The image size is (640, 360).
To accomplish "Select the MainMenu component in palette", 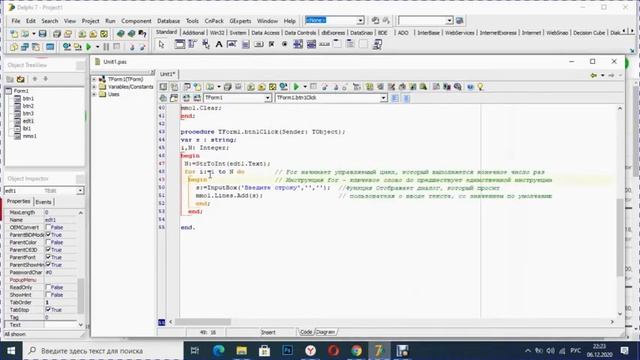I will [x=192, y=44].
